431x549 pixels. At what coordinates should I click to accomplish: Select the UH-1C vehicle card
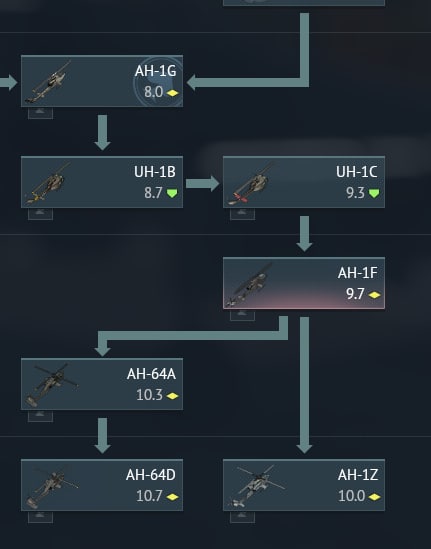pyautogui.click(x=304, y=182)
